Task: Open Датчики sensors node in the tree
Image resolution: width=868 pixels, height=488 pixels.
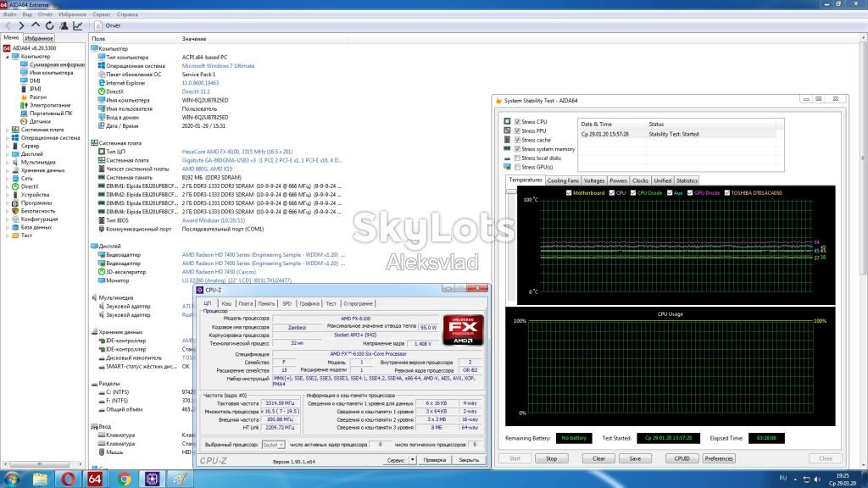Action: [40, 121]
